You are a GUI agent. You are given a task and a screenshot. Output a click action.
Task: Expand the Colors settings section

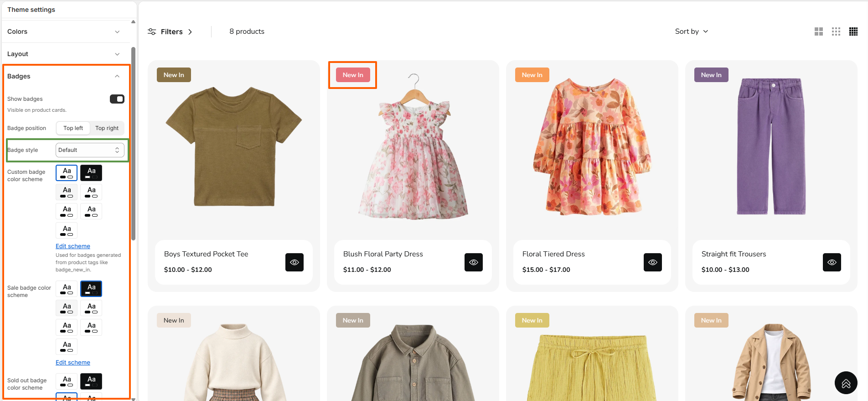[x=65, y=31]
